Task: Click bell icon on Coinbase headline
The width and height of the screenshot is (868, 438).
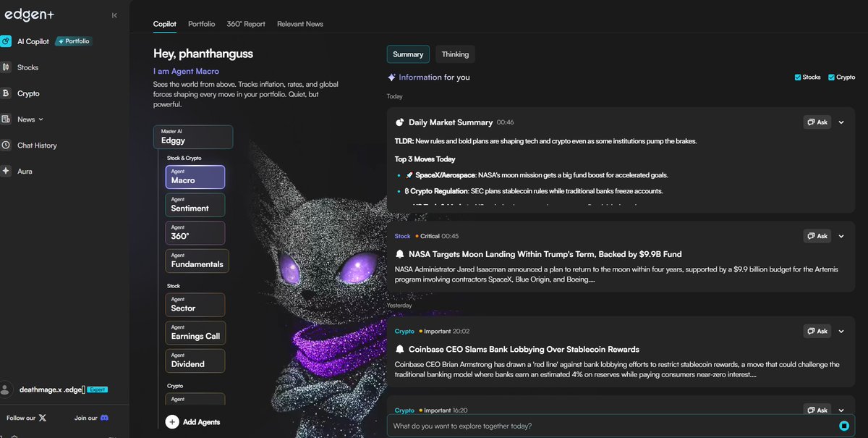Action: 400,350
